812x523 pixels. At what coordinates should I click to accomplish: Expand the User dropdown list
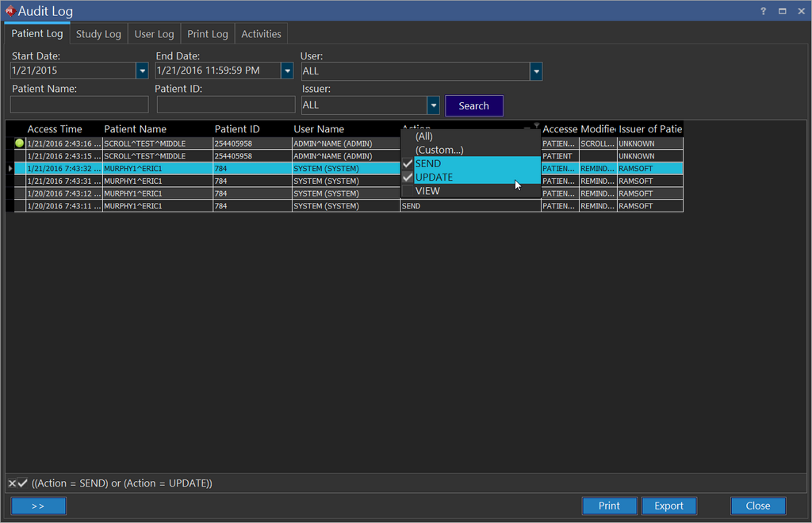[x=536, y=71]
